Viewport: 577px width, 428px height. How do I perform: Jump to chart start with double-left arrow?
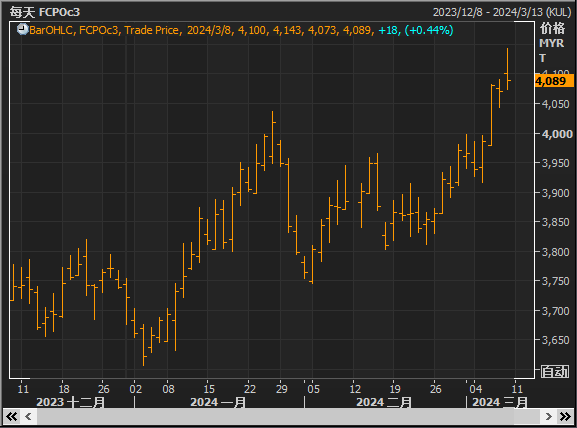point(11,417)
